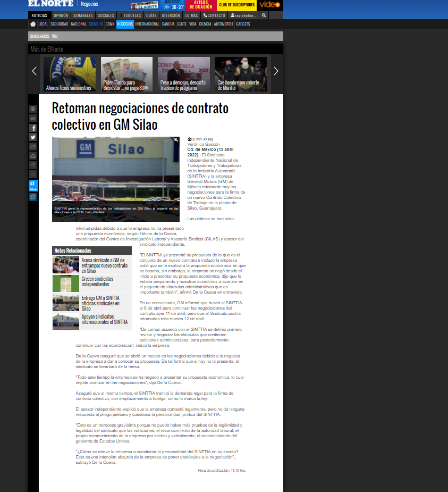Open the Ciencia section
The width and height of the screenshot is (448, 492).
pyautogui.click(x=205, y=24)
